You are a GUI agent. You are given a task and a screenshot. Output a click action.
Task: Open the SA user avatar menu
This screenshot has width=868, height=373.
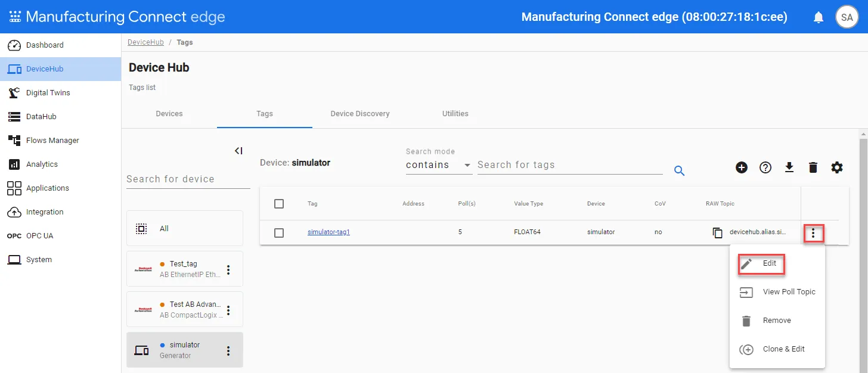tap(847, 17)
